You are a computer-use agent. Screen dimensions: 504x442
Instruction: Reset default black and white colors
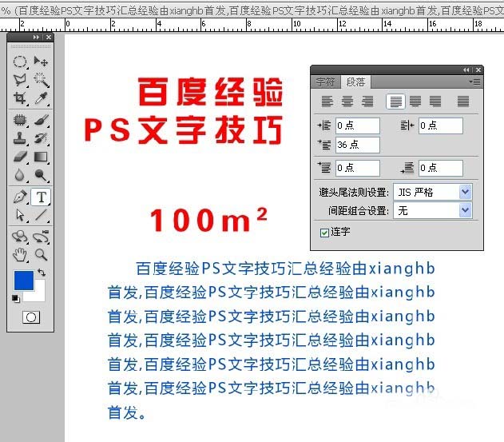pyautogui.click(x=16, y=299)
